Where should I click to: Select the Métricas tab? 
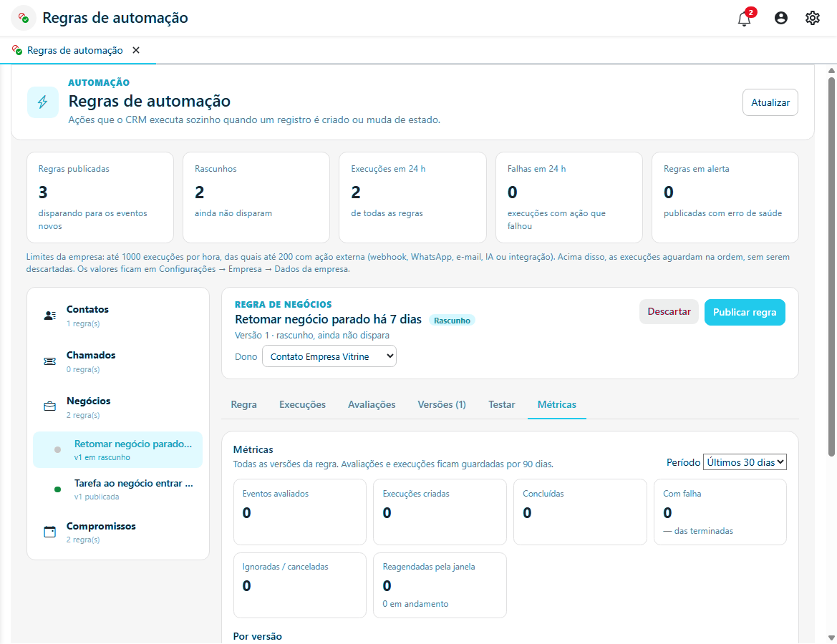(557, 404)
